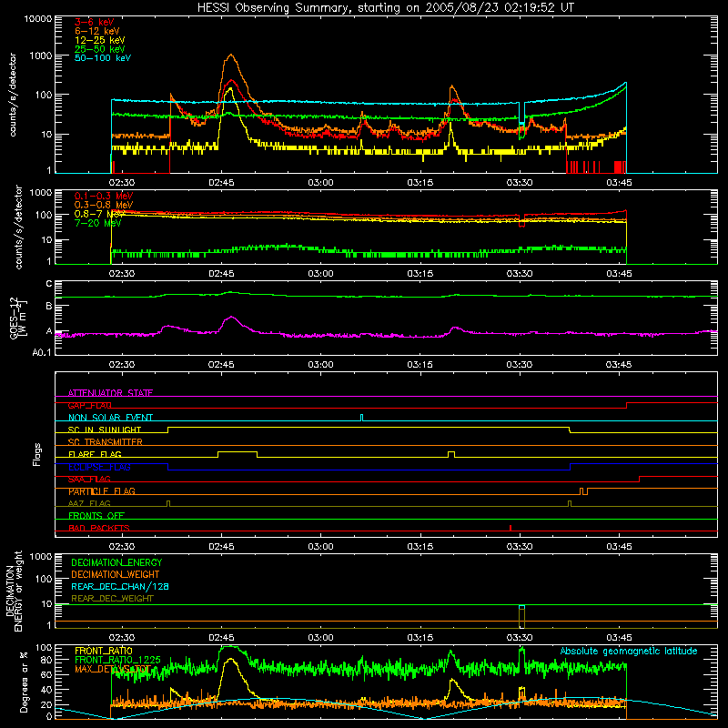Select the SAA_FLAG label

pos(89,480)
